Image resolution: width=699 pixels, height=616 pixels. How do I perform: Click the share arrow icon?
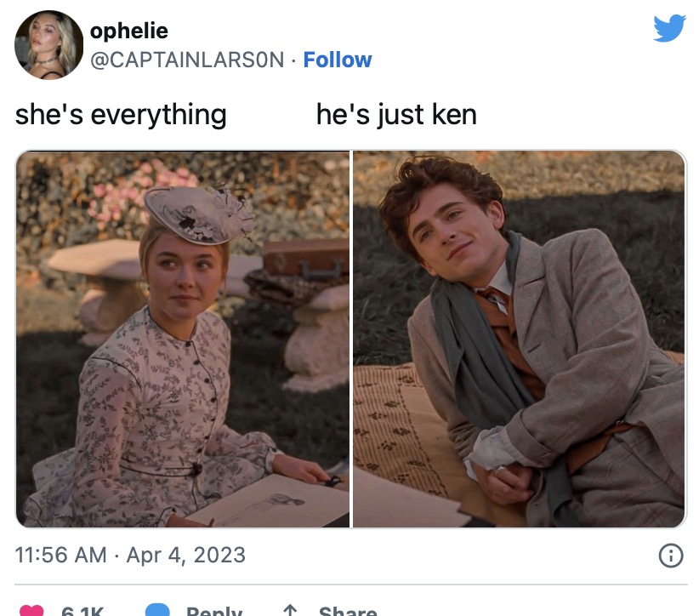coord(290,610)
